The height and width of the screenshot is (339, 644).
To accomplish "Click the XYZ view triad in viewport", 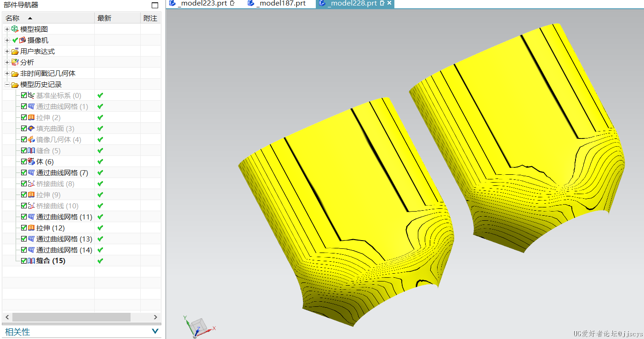I will 199,327.
